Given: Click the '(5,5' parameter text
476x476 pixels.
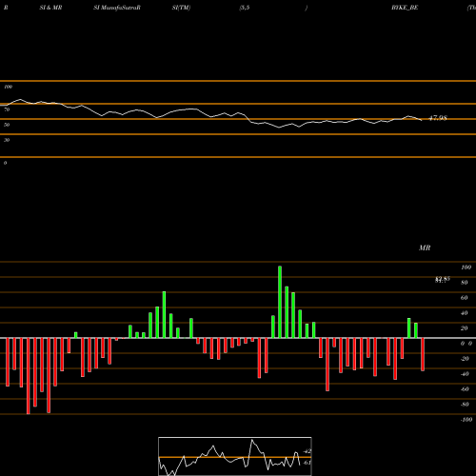Looking at the screenshot, I should coord(245,8).
